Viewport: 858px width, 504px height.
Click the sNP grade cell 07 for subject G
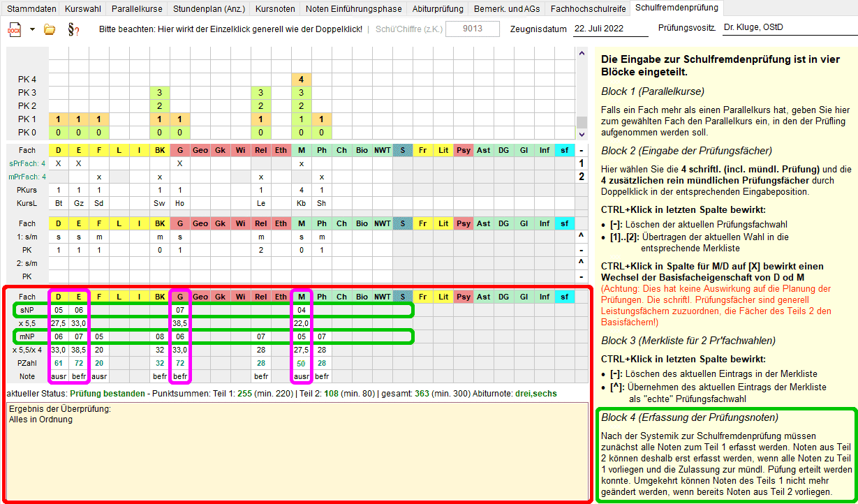pos(180,310)
